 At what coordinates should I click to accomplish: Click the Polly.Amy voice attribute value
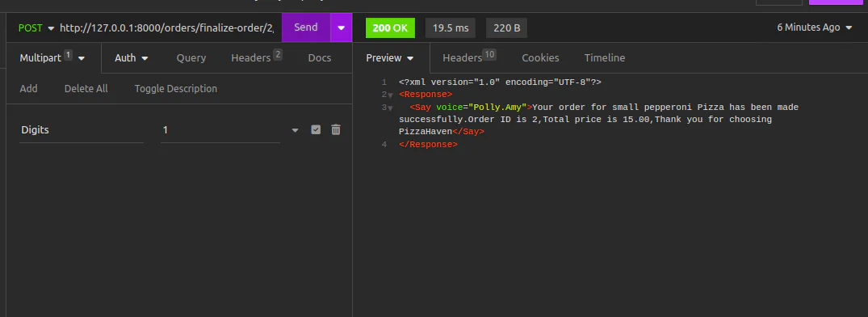pos(497,107)
